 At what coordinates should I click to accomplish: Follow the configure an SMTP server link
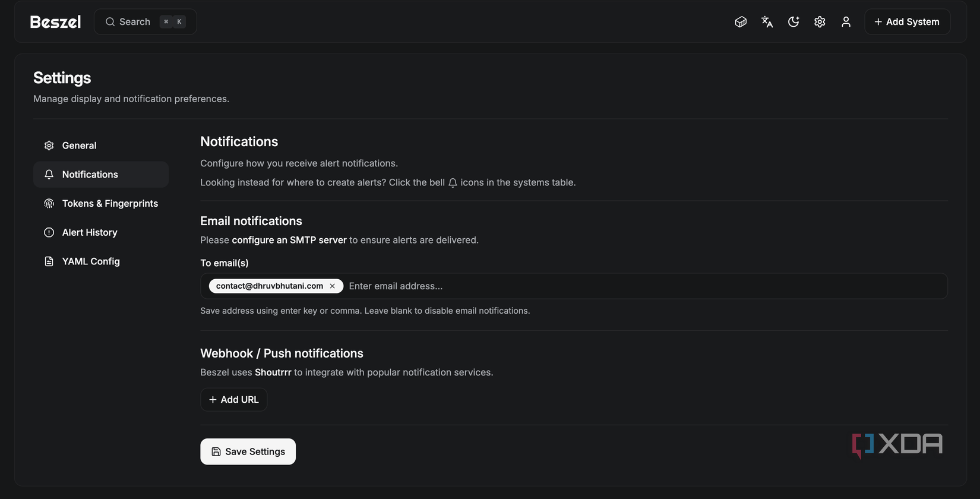pos(289,240)
